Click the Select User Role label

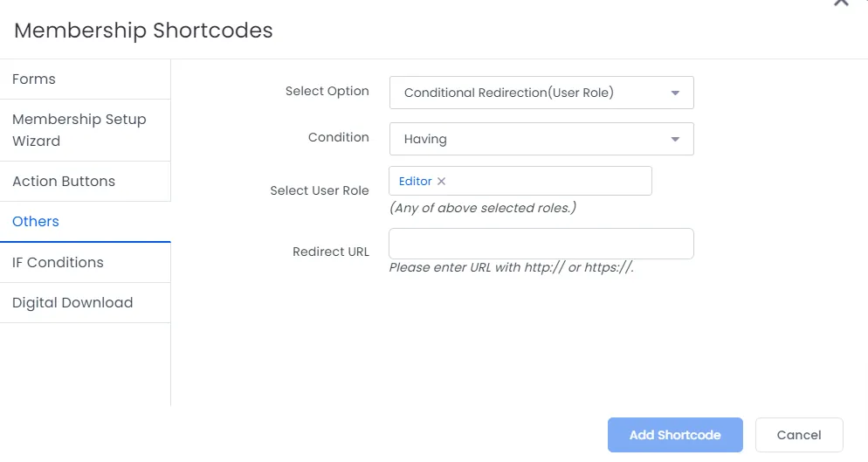[320, 190]
